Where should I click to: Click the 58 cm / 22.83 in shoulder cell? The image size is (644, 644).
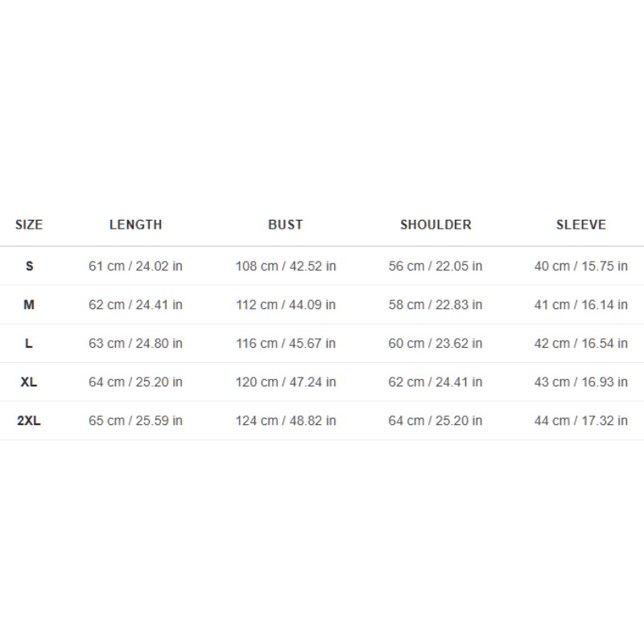click(x=436, y=305)
